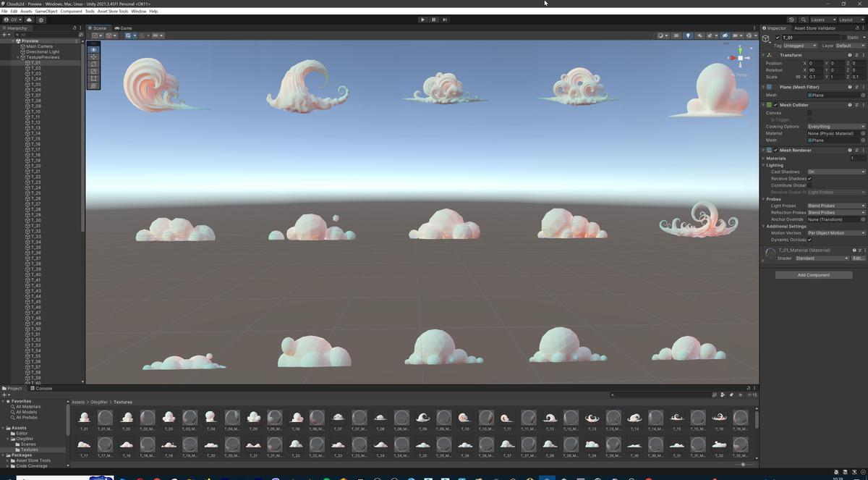Viewport: 868px width, 480px height.
Task: Select the Rotate tool in the scene toolbar
Action: pos(93,64)
